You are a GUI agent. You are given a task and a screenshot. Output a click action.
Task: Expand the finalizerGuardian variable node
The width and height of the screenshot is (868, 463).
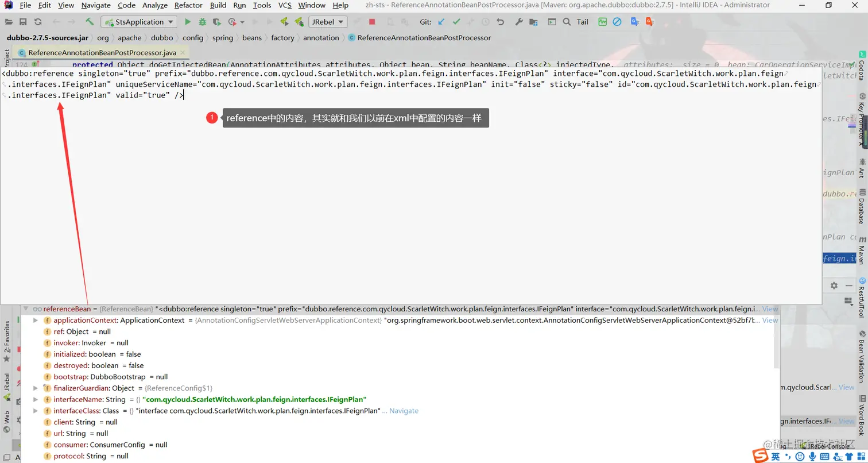[x=36, y=388]
